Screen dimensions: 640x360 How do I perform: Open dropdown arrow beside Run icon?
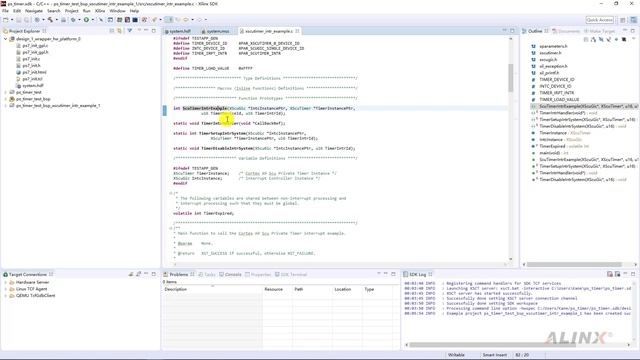tap(92, 20)
